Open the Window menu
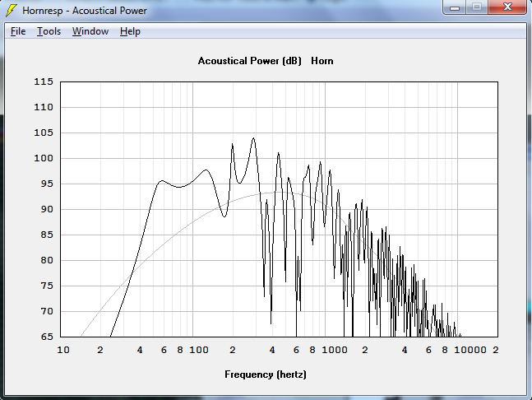 pyautogui.click(x=90, y=31)
